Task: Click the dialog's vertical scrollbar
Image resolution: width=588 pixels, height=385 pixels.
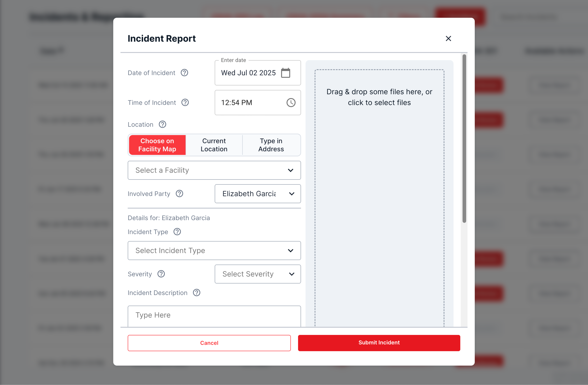Action: [464, 138]
